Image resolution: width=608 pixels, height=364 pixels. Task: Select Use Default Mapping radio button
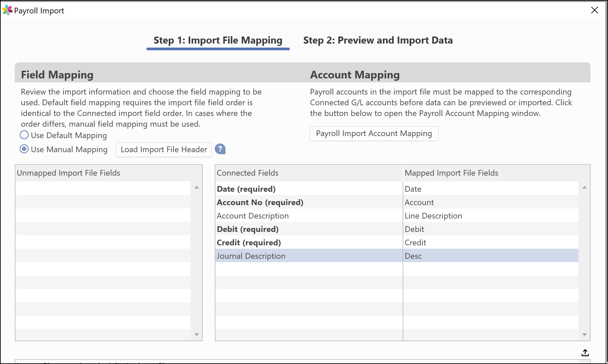point(24,135)
